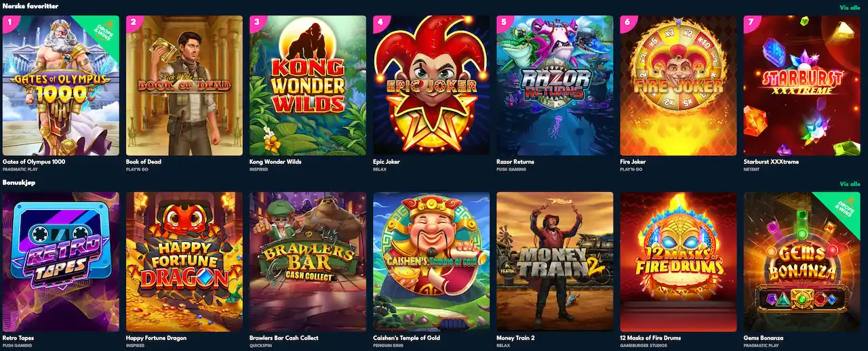The image size is (868, 351).
Task: Open the Epic Joker game
Action: pyautogui.click(x=431, y=86)
